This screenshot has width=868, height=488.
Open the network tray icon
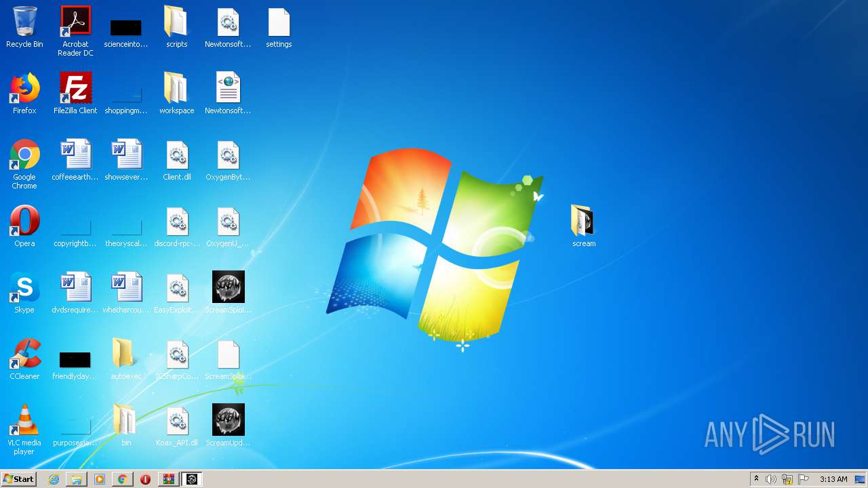click(x=787, y=479)
